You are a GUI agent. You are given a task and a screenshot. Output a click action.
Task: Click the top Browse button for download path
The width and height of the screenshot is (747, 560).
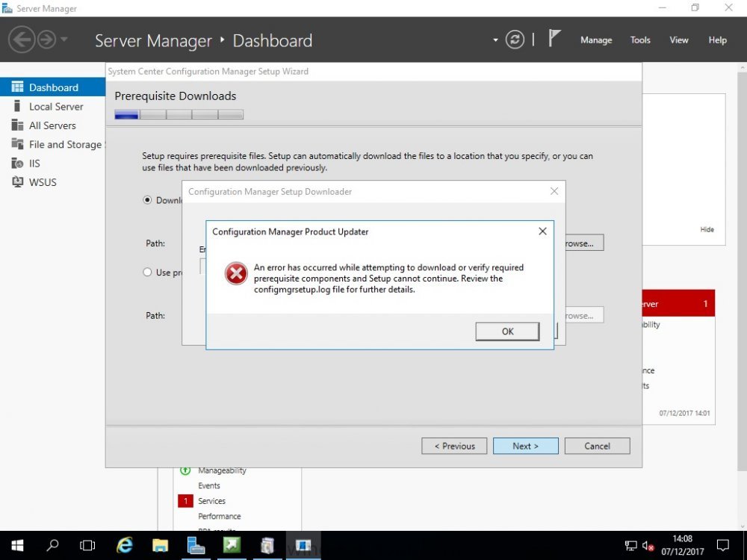[584, 243]
